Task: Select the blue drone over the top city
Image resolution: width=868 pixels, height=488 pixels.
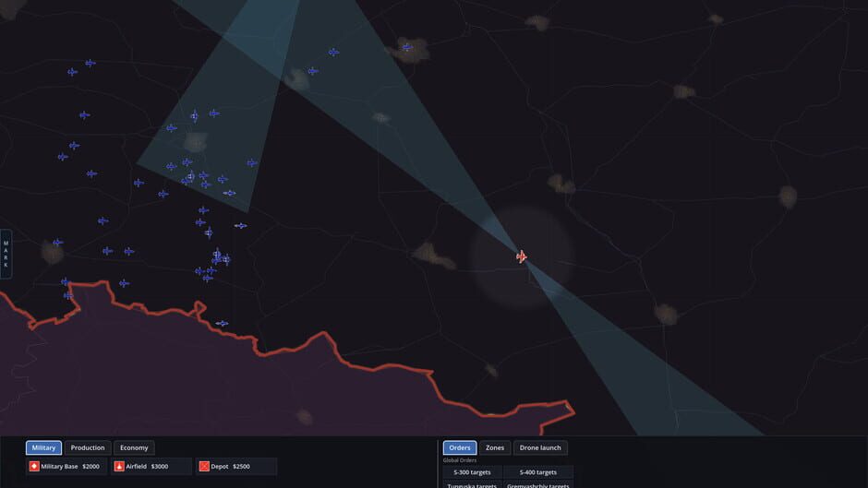Action: [407, 48]
